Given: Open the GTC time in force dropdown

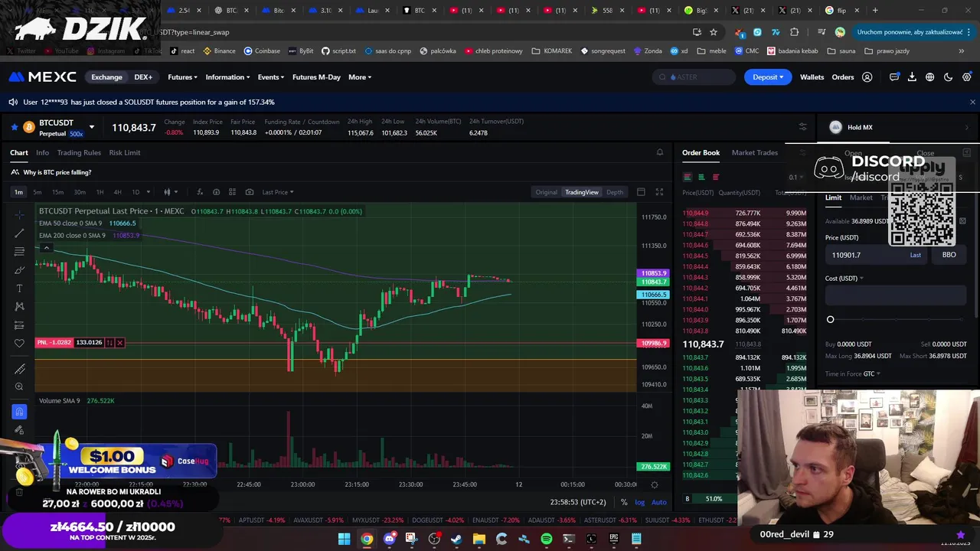Looking at the screenshot, I should pyautogui.click(x=873, y=373).
